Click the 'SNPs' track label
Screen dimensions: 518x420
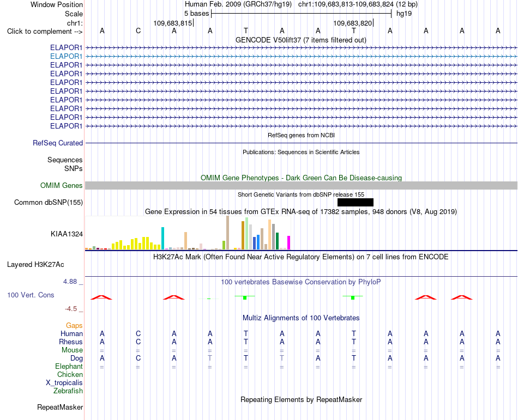(x=74, y=168)
